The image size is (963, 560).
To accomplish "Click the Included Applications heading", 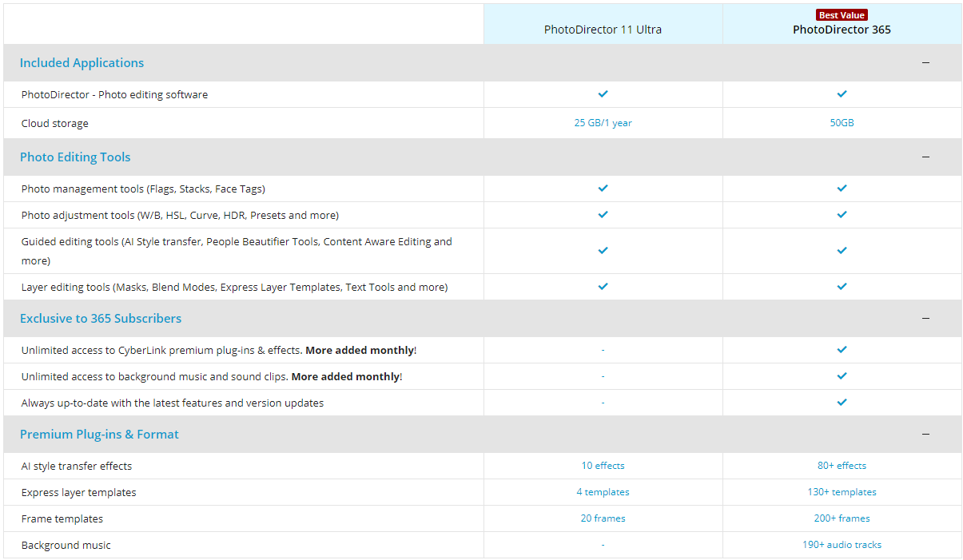I will coord(82,62).
